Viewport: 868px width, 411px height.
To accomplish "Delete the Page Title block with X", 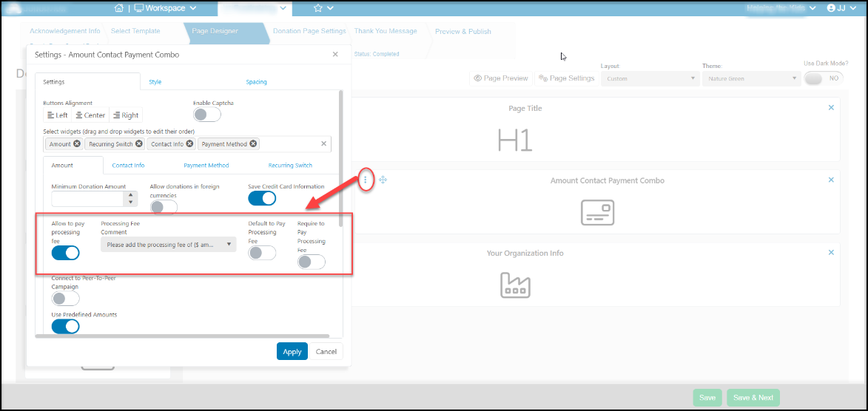I will tap(831, 107).
